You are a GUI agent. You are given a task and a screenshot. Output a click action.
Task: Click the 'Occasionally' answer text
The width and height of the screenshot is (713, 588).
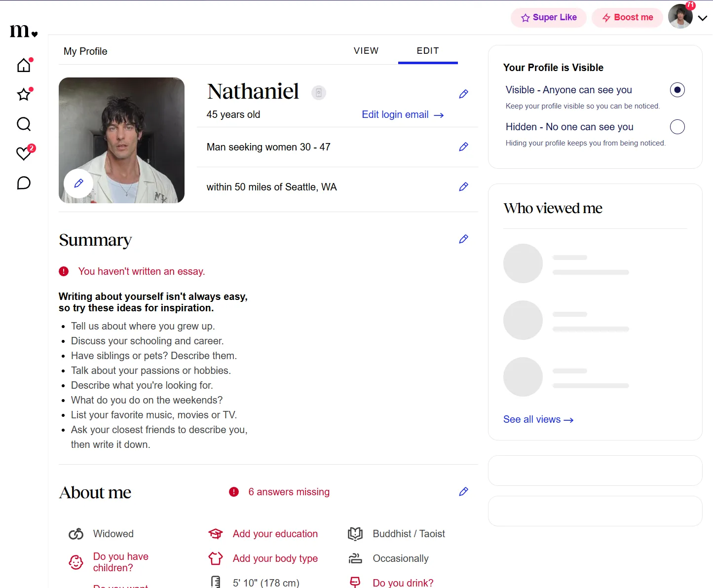coord(401,558)
